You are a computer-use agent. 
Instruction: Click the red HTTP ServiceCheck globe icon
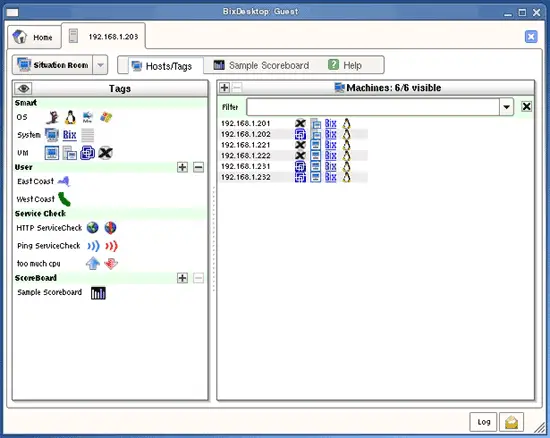pos(110,228)
